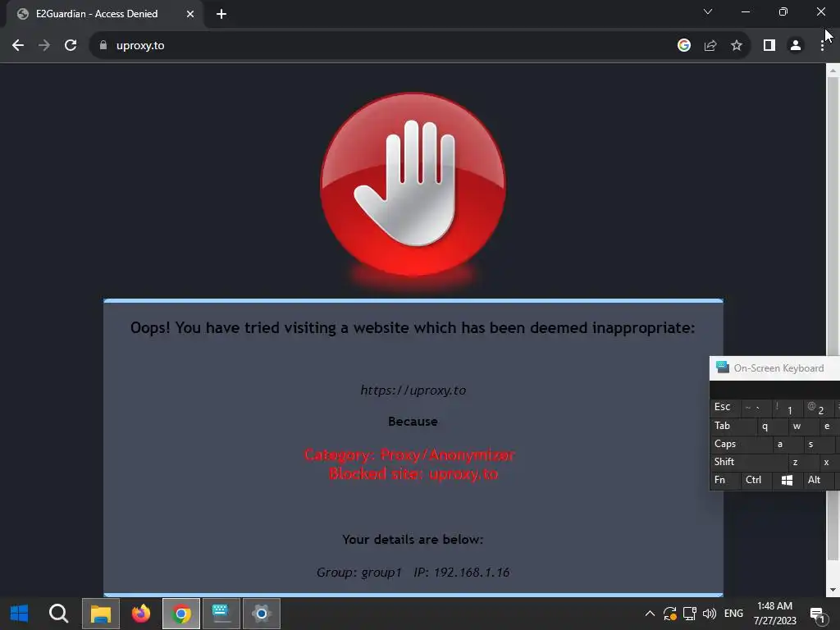The height and width of the screenshot is (630, 840).
Task: Open the Windows Start menu
Action: (20, 614)
